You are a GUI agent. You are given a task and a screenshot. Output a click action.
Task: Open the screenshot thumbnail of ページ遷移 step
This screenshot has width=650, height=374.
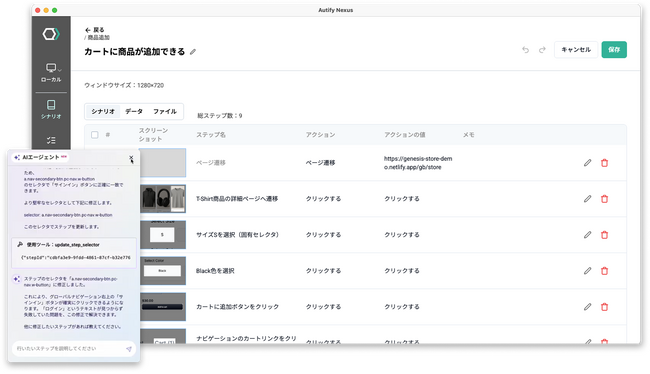pyautogui.click(x=162, y=163)
